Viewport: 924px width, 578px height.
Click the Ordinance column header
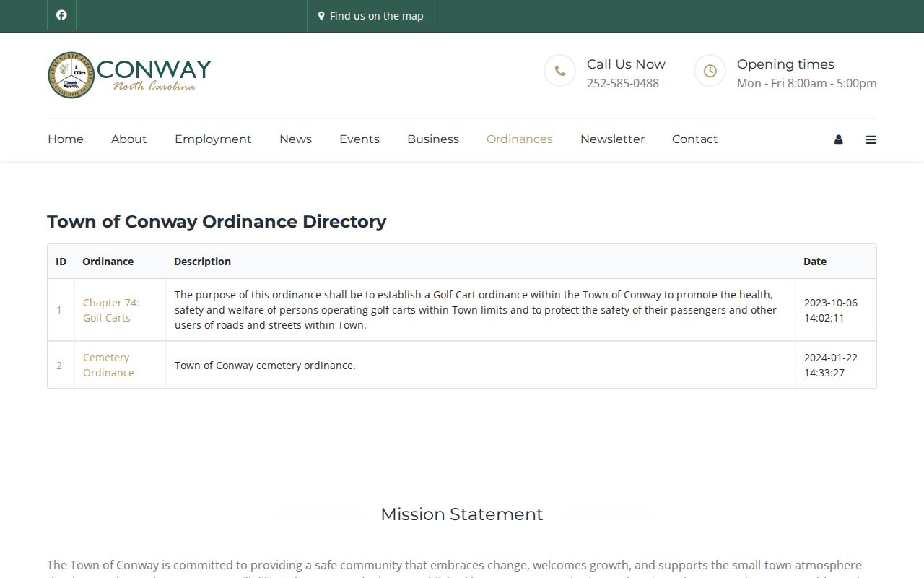tap(108, 262)
